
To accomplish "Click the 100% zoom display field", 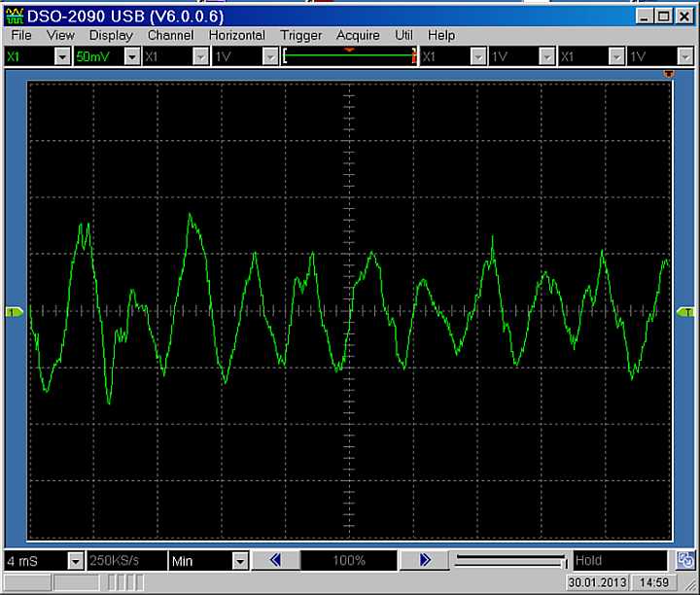I will point(348,561).
